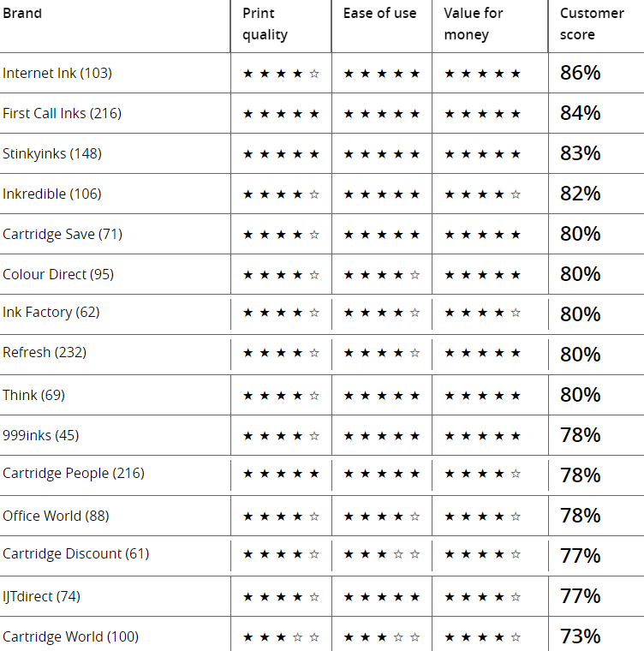Screen dimensions: 644x651
Task: Click the Print quality column header
Action: [265, 24]
